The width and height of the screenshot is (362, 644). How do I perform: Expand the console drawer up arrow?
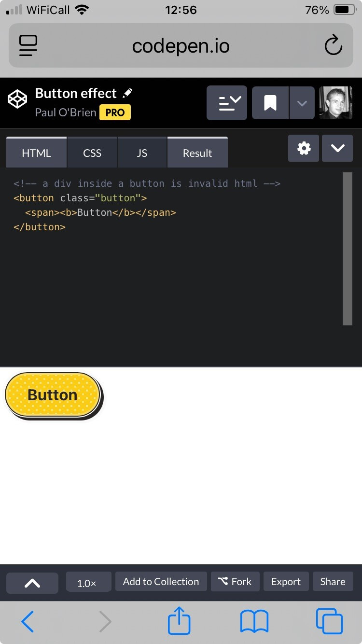click(32, 583)
